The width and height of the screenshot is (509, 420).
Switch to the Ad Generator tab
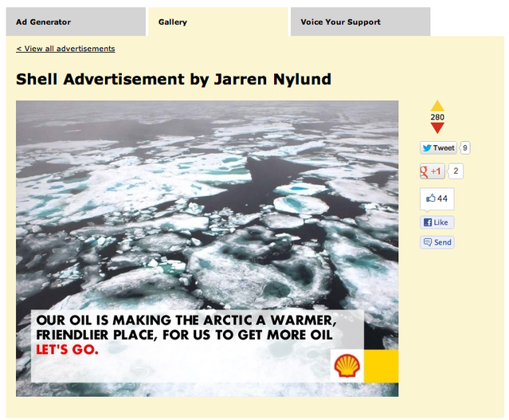tap(75, 22)
